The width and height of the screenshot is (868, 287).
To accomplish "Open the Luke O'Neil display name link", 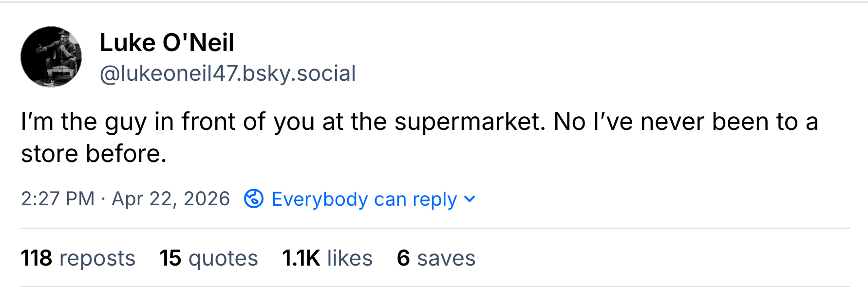I will click(x=167, y=43).
